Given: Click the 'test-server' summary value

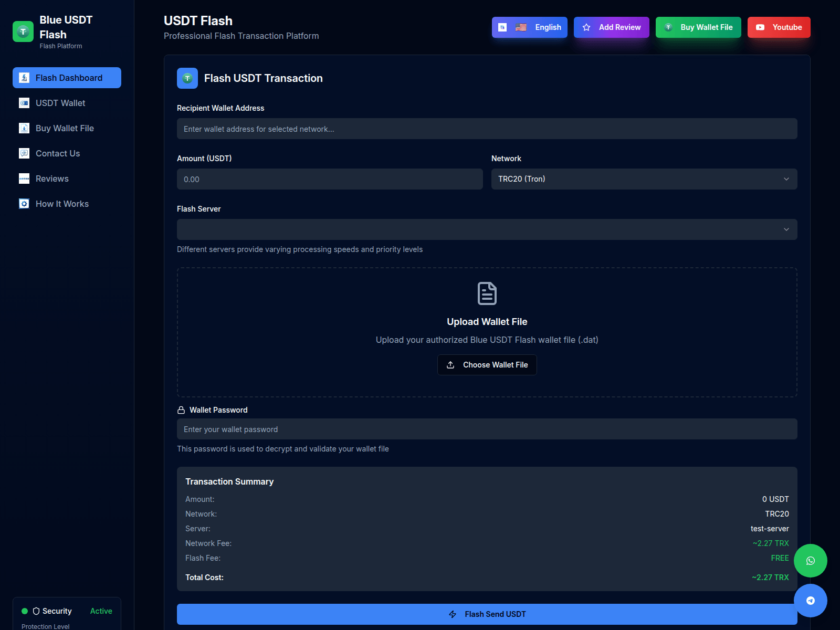Looking at the screenshot, I should tap(770, 529).
